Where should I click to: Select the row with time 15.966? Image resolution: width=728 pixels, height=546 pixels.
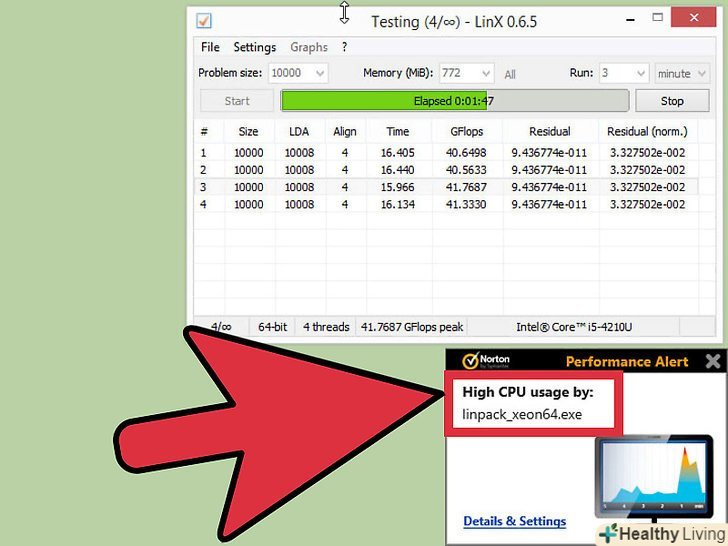click(446, 187)
